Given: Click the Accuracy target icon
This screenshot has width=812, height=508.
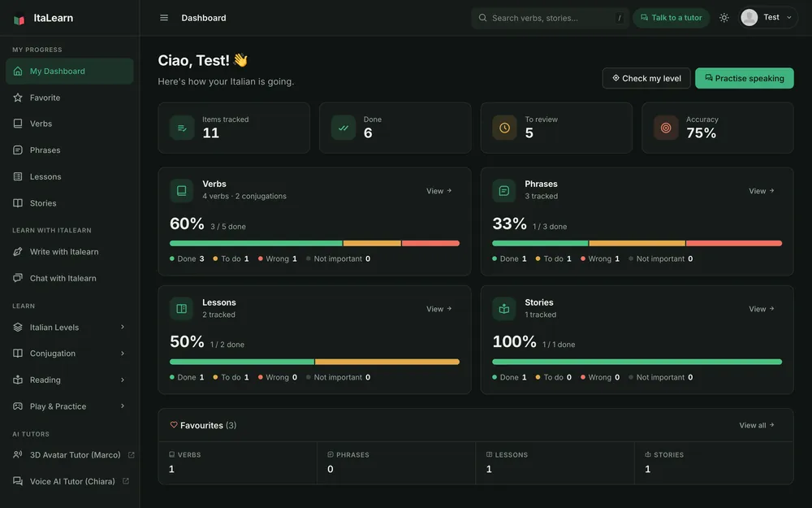Looking at the screenshot, I should [666, 128].
